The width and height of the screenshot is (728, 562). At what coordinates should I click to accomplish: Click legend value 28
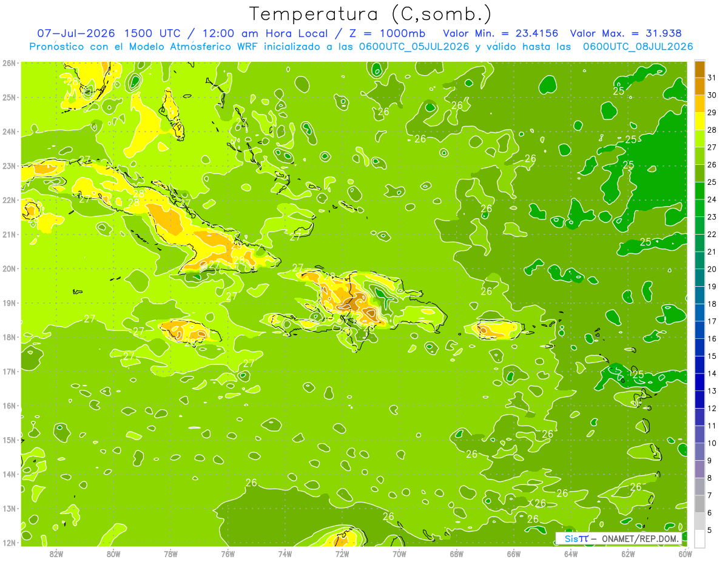pyautogui.click(x=712, y=130)
